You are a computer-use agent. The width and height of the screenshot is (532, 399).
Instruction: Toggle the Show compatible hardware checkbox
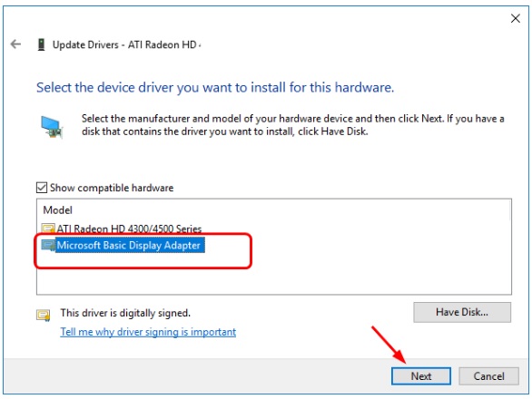(42, 188)
